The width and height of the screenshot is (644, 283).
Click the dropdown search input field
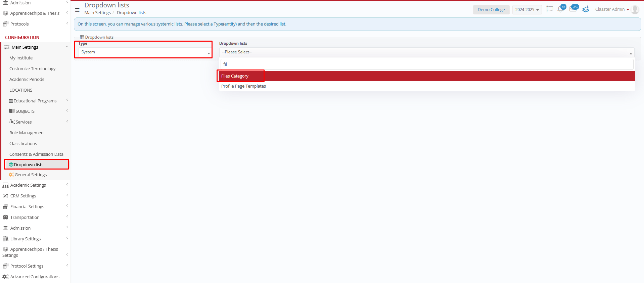pos(426,64)
